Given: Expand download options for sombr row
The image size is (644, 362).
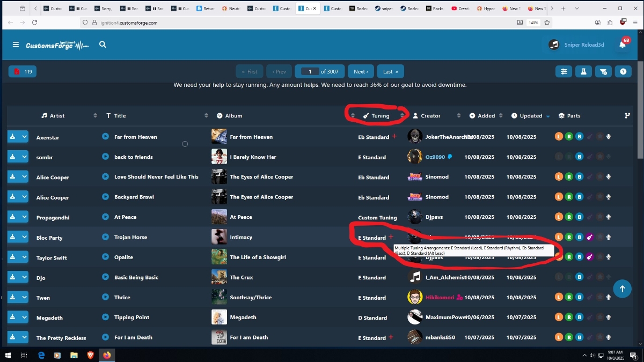Looking at the screenshot, I should (24, 157).
